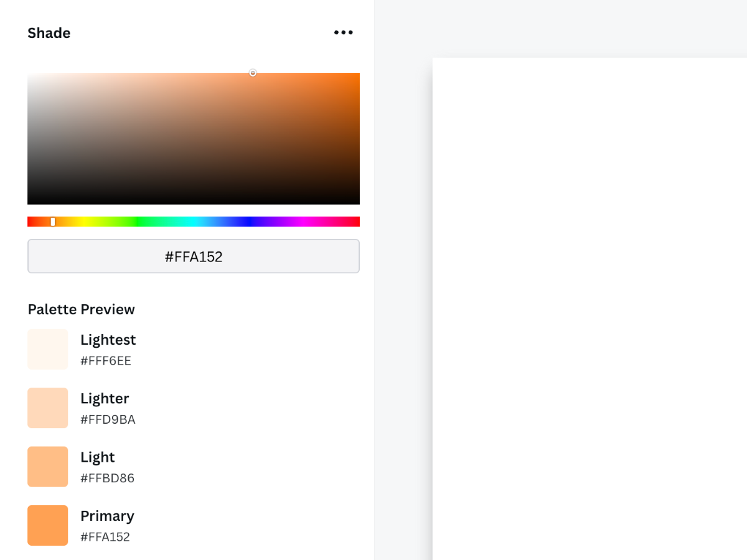Viewport: 747px width, 560px height.
Task: Click the Primary label
Action: pyautogui.click(x=107, y=516)
